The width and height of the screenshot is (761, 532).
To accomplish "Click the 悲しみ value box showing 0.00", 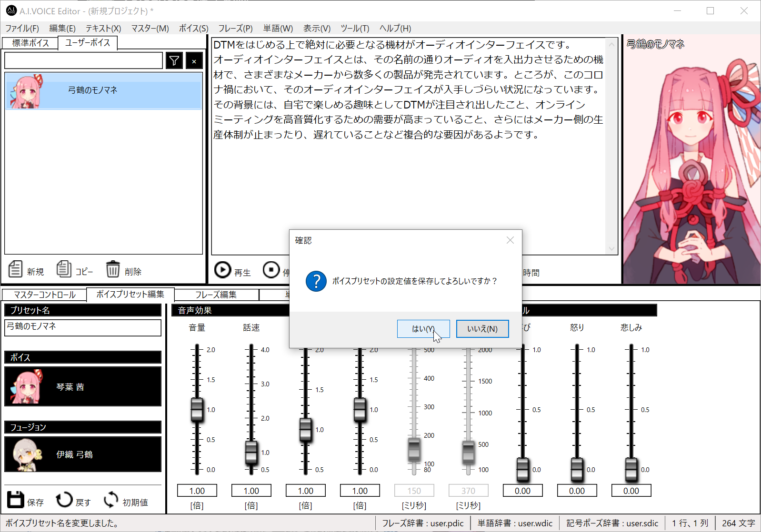I will click(x=631, y=491).
